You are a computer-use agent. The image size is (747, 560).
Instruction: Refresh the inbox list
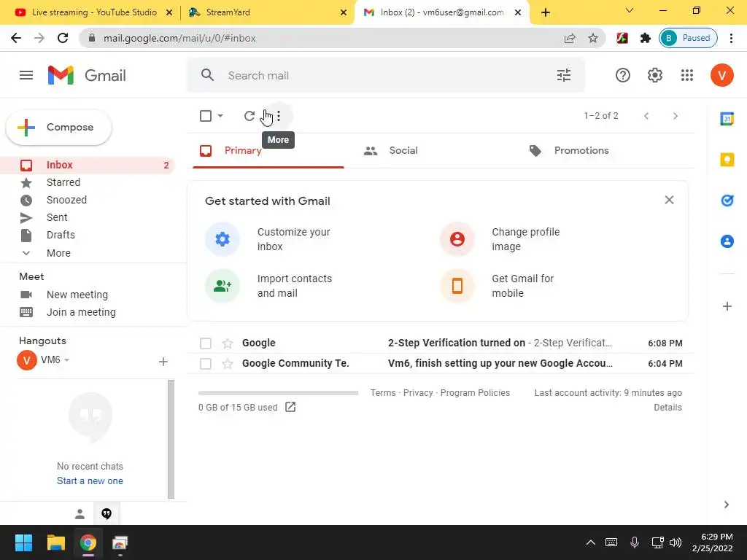point(249,116)
